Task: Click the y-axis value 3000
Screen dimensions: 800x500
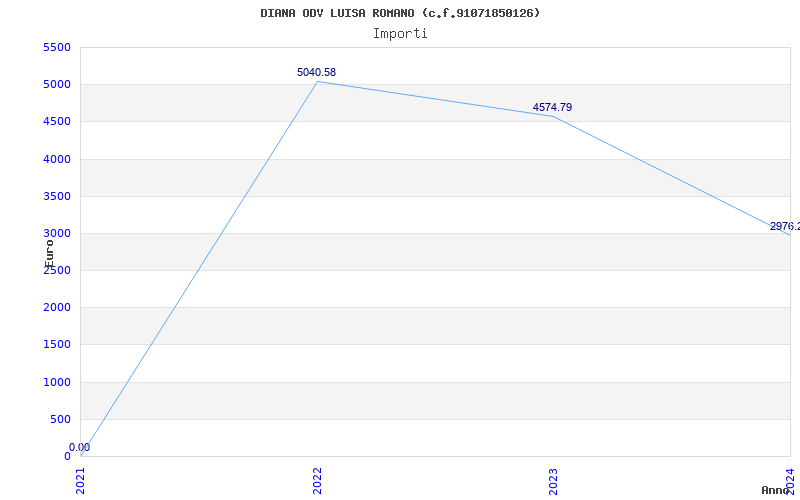Action: 57,233
